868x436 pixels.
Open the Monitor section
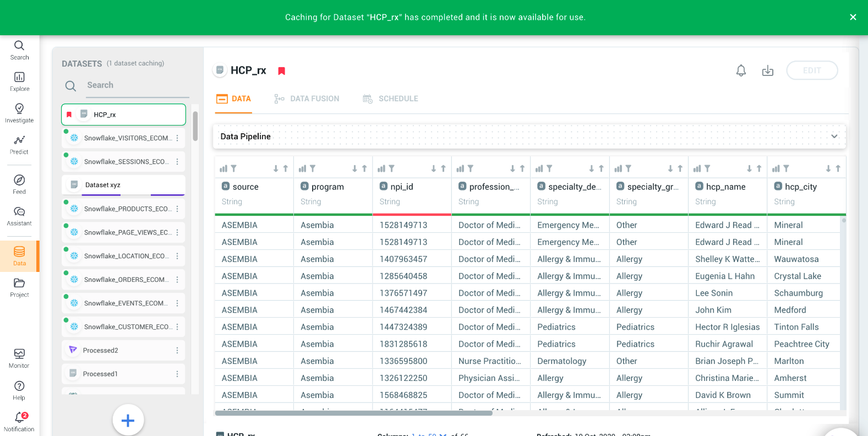coord(19,358)
